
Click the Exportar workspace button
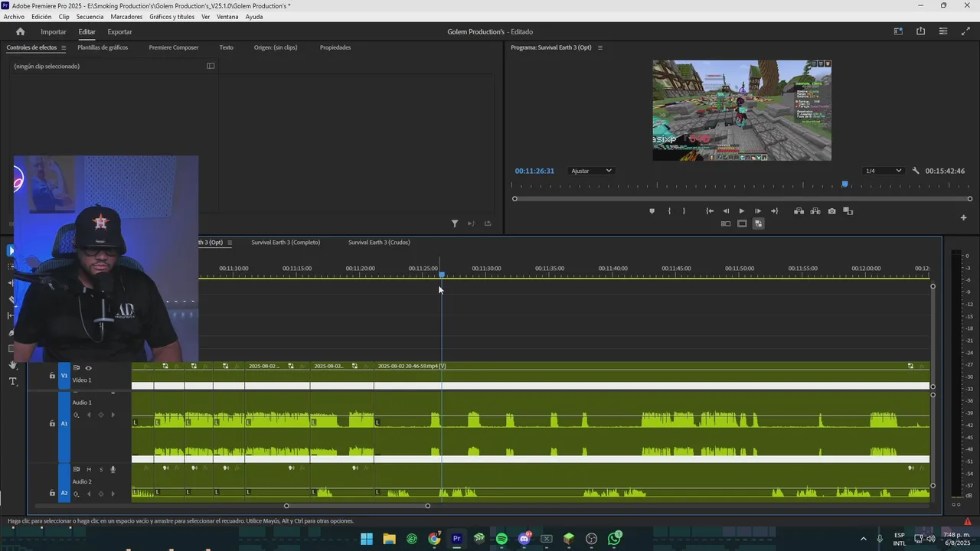(x=119, y=31)
